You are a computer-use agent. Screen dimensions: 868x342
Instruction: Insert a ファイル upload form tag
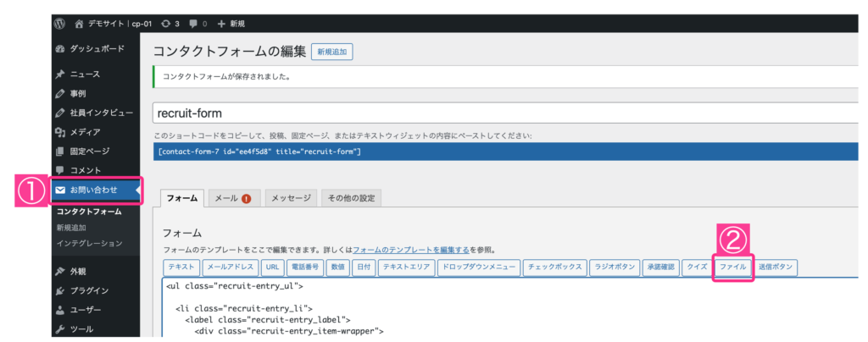pos(733,268)
